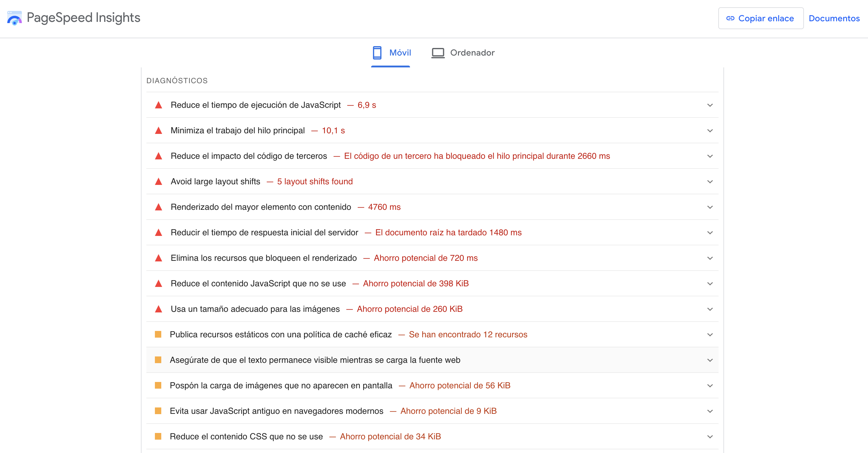868x453 pixels.
Task: Click orange square beside caché eficaz audit
Action: [158, 334]
